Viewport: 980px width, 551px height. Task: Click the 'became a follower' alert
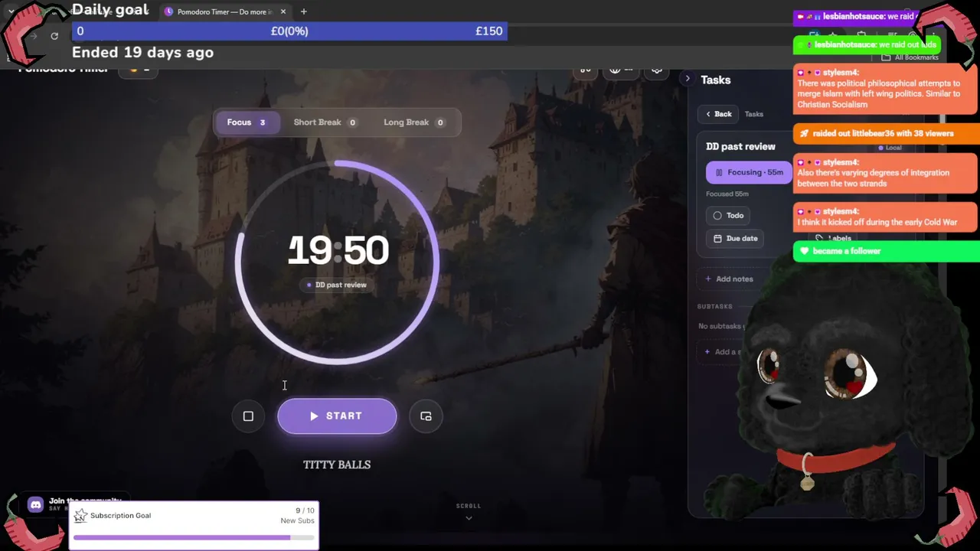(x=886, y=251)
